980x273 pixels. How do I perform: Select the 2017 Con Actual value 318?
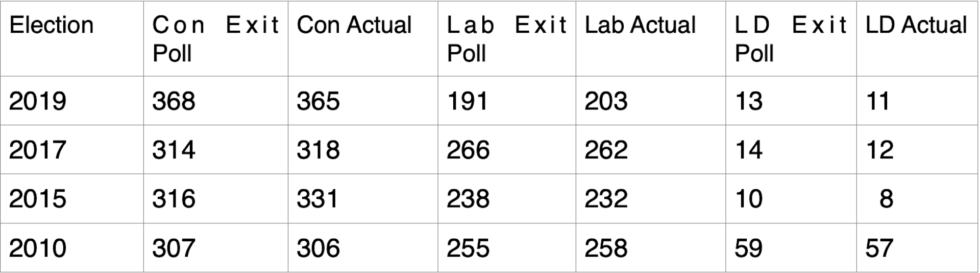(x=318, y=150)
